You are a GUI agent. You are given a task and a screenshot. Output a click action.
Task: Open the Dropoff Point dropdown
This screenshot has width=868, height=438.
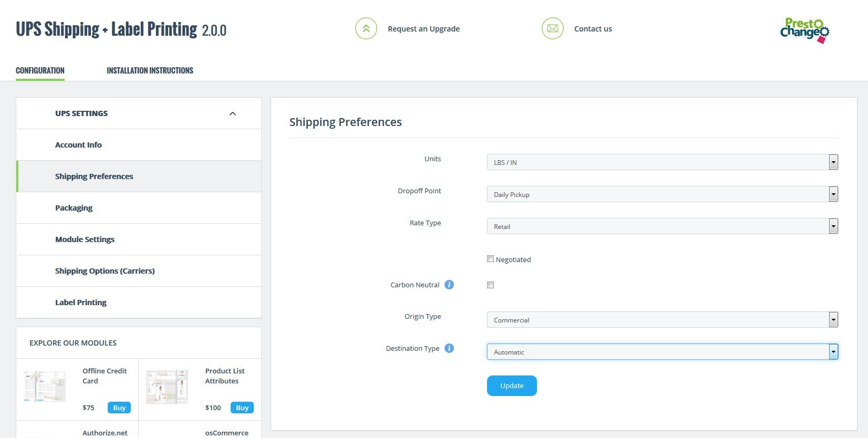pos(663,194)
